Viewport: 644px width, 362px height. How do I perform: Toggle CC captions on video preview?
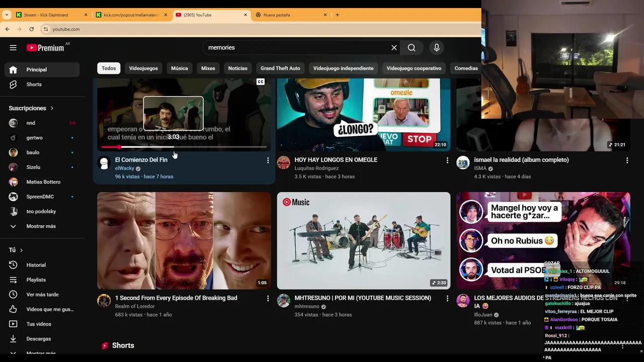click(261, 82)
